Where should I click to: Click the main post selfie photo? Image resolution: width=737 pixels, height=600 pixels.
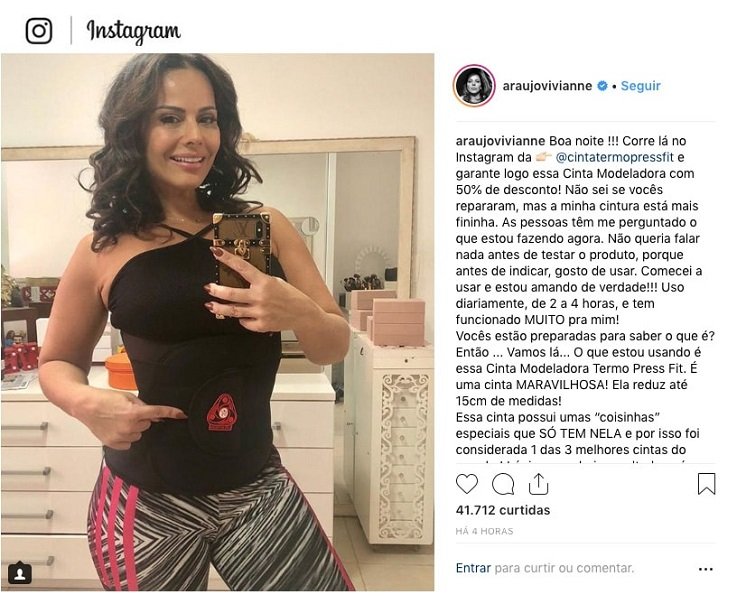218,322
